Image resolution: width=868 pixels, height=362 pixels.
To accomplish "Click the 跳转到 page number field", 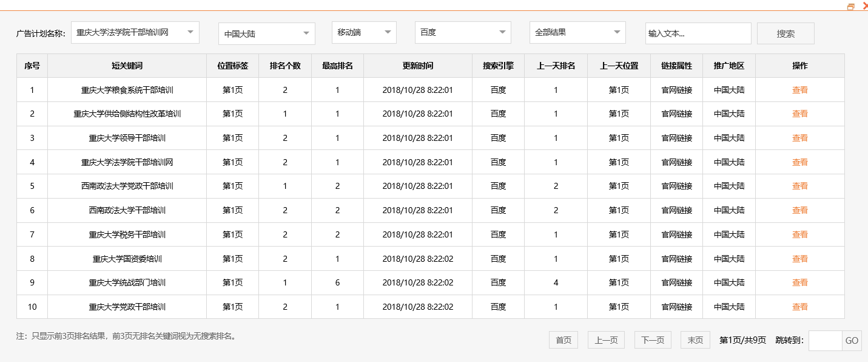I will pyautogui.click(x=825, y=341).
